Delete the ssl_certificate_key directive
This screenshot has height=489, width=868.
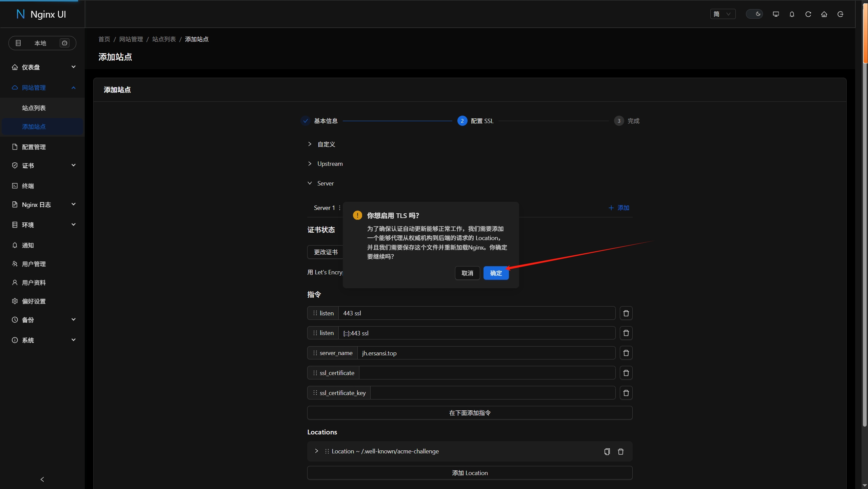pos(626,393)
